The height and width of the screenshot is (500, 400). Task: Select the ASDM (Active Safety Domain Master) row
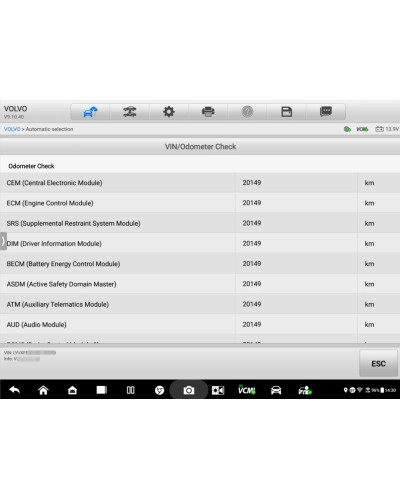point(200,284)
